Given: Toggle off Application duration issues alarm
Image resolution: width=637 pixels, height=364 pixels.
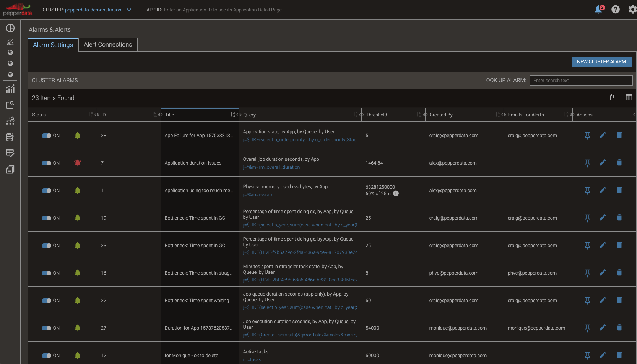Looking at the screenshot, I should (47, 163).
